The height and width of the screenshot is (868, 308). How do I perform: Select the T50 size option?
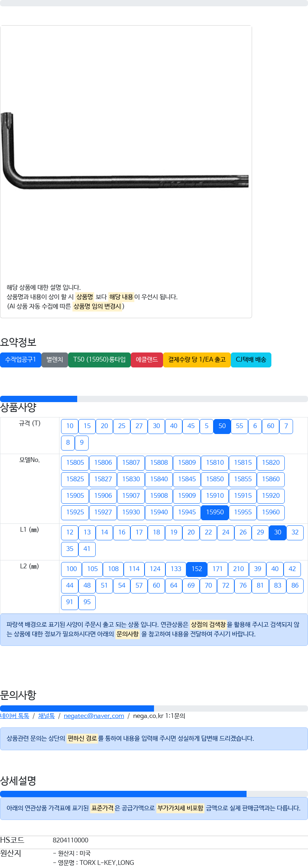coord(222,426)
